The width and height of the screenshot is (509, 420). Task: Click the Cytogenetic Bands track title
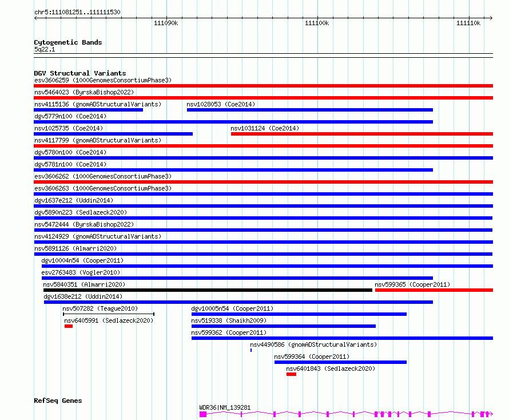tap(68, 42)
